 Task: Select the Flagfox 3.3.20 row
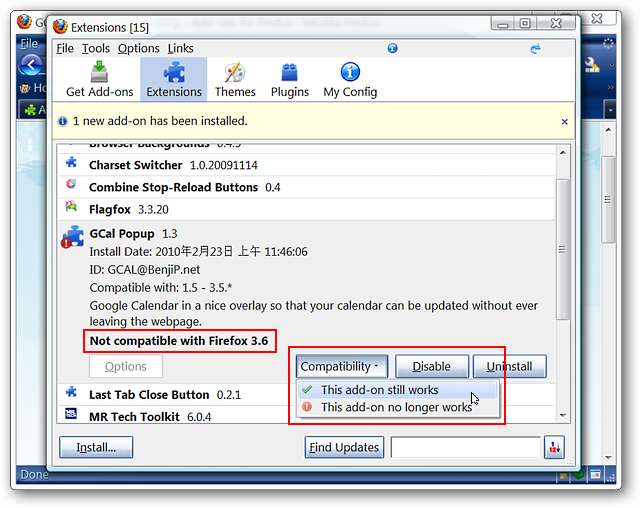306,209
